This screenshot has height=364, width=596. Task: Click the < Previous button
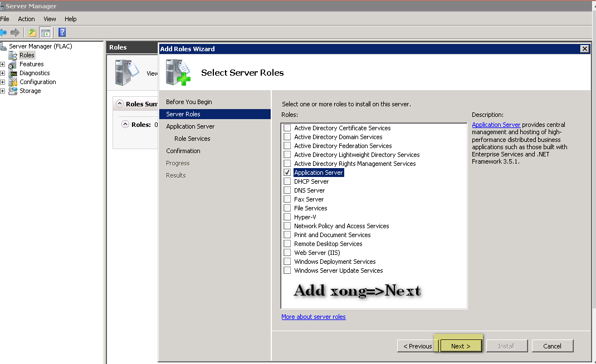click(x=417, y=346)
